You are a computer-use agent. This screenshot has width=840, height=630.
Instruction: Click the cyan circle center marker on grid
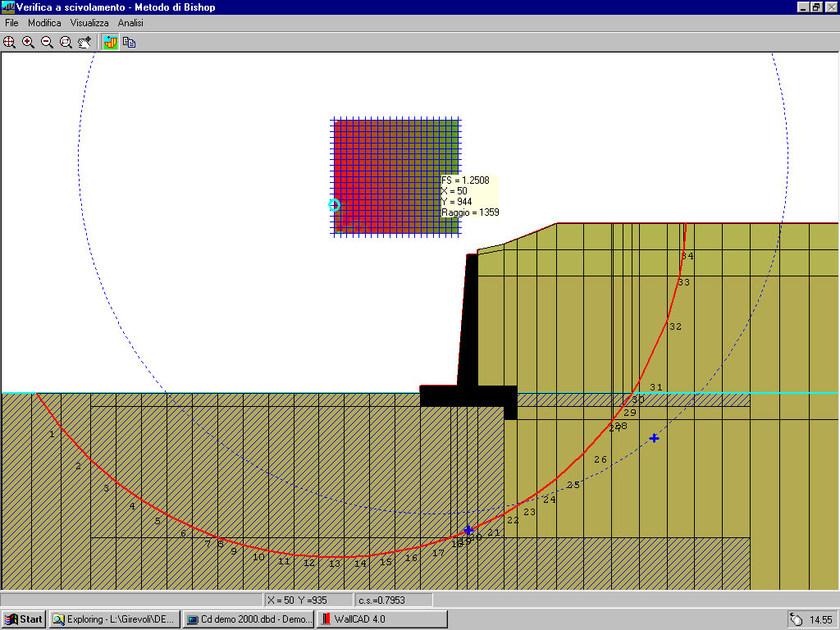pyautogui.click(x=334, y=205)
